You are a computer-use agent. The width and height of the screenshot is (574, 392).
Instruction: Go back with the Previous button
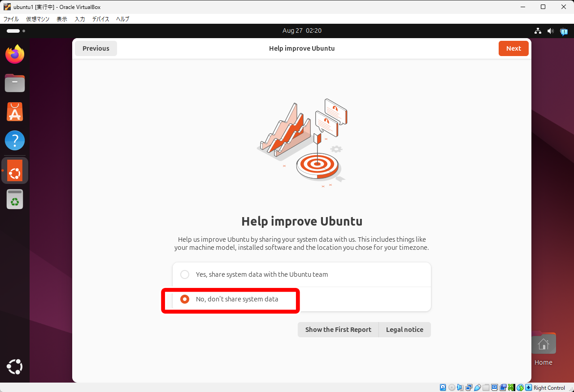tap(96, 48)
